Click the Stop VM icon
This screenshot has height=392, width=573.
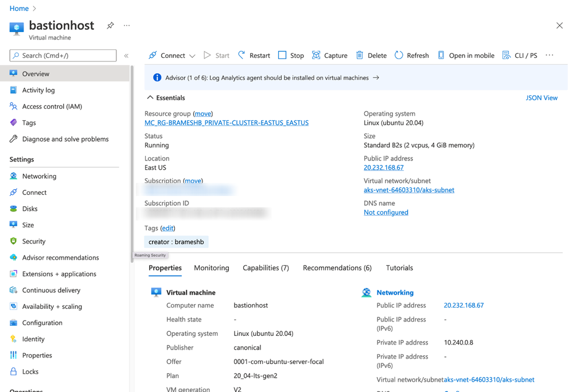pos(282,55)
